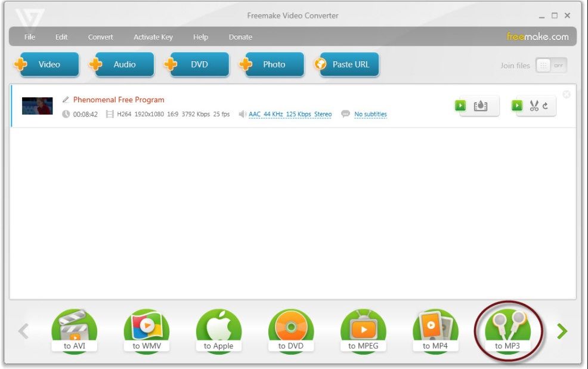Add a video file with Video button
Screen dimensions: 588x369
coord(49,64)
